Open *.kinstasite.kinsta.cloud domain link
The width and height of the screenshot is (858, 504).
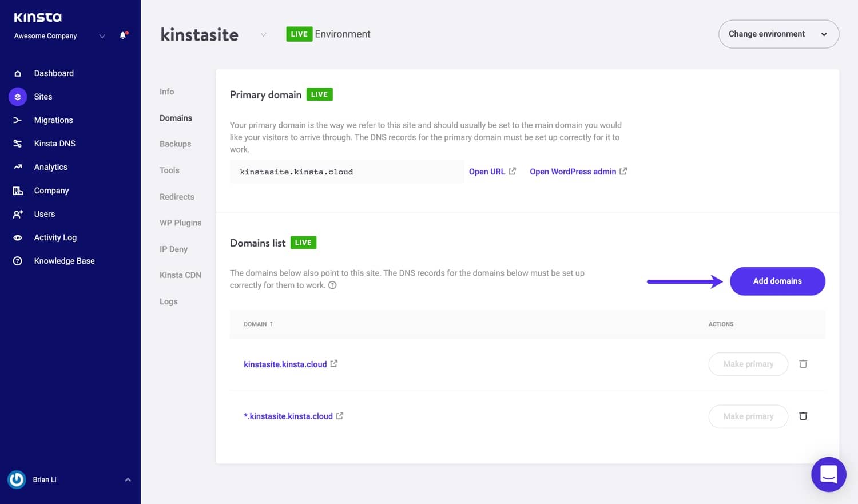(288, 416)
